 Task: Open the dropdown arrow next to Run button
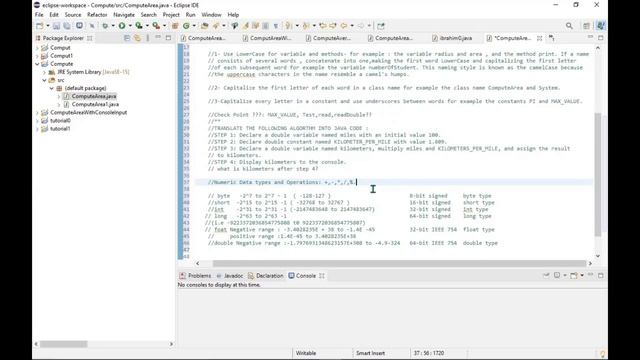click(x=130, y=26)
